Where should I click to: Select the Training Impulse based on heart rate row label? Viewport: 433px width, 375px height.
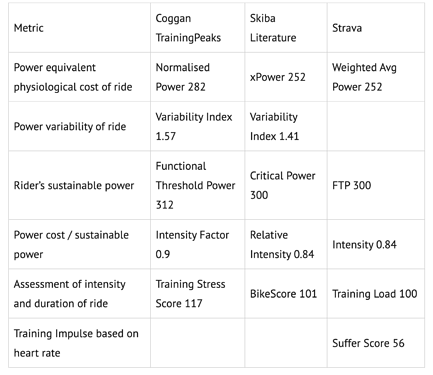[79, 343]
